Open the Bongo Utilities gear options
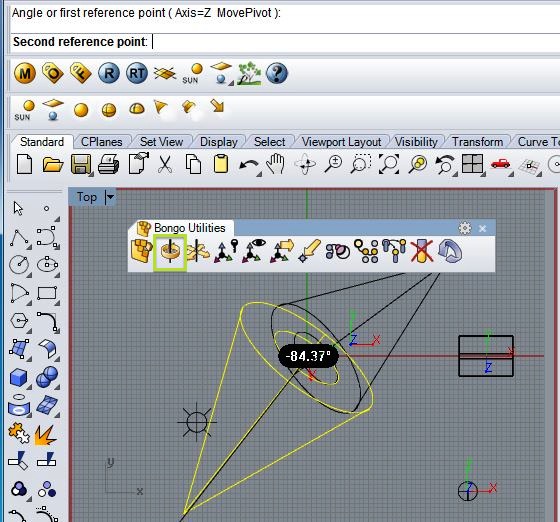Viewport: 560px width, 522px height. pos(464,228)
